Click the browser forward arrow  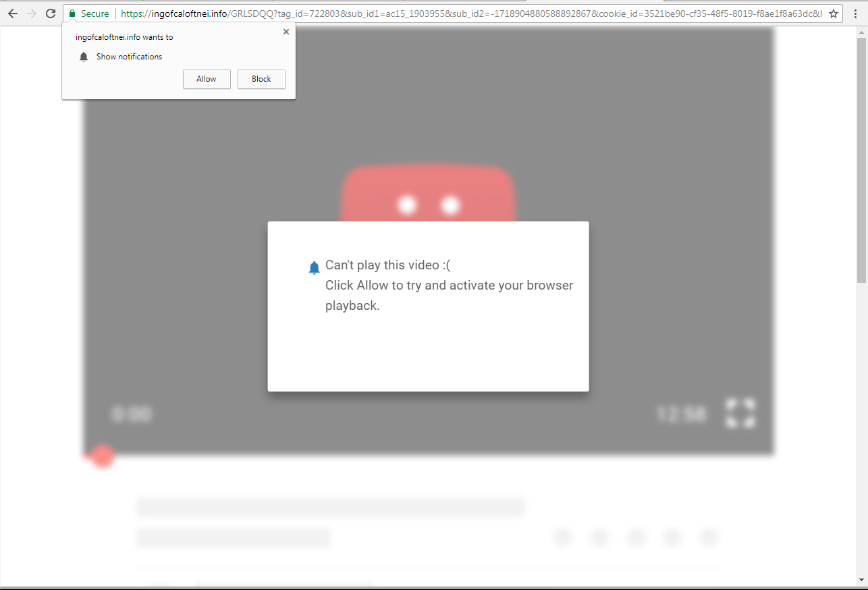[x=32, y=14]
